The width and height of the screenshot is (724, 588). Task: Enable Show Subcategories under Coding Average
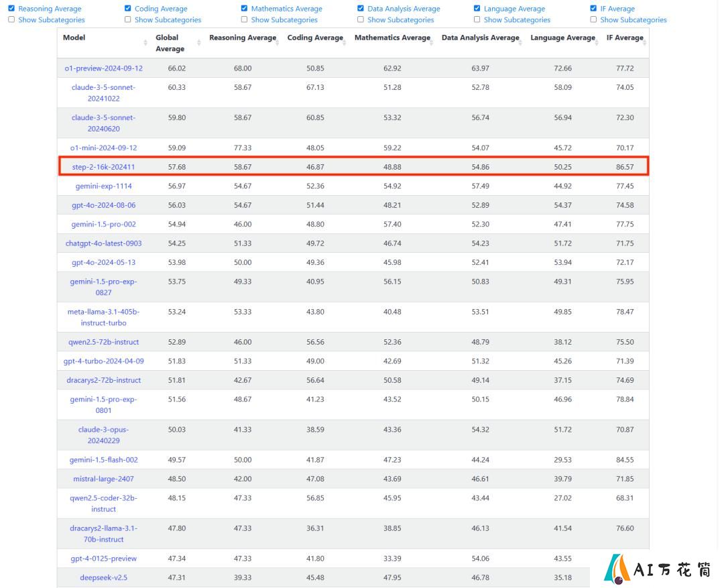[128, 19]
